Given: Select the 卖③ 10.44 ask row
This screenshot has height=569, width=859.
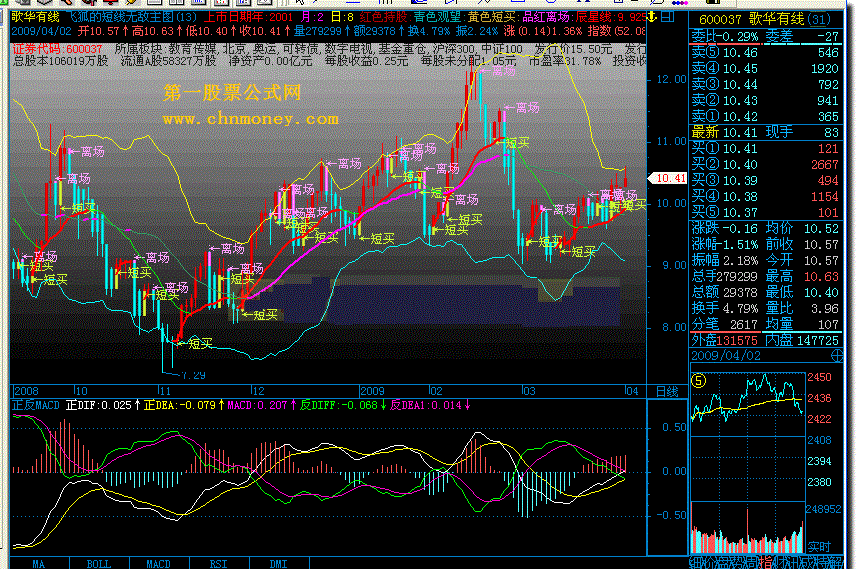Looking at the screenshot, I should click(765, 84).
